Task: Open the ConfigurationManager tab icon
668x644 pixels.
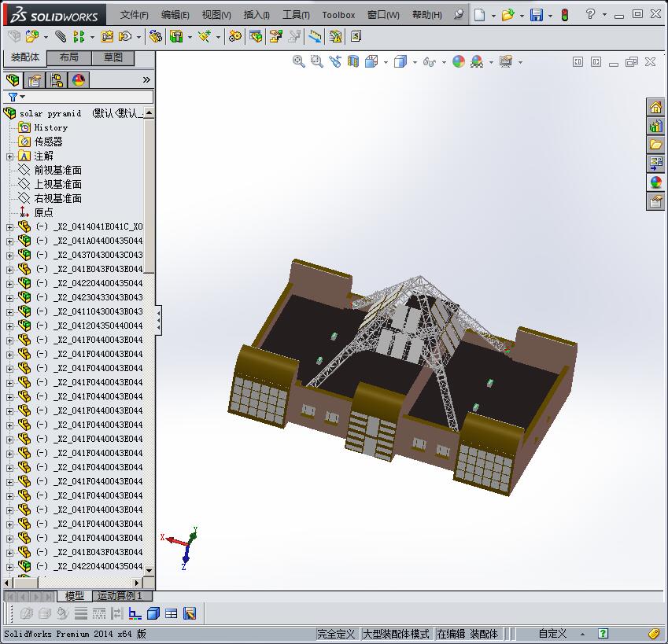Action: [56, 79]
